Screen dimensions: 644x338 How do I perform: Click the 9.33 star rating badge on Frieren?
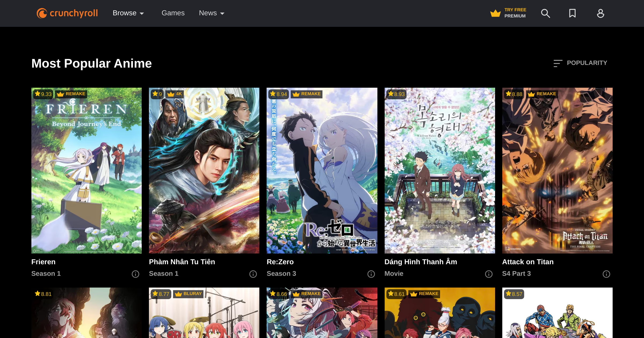pyautogui.click(x=43, y=94)
